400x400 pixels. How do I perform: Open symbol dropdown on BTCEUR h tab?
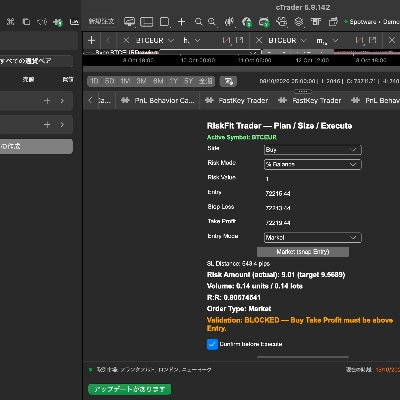coord(171,41)
